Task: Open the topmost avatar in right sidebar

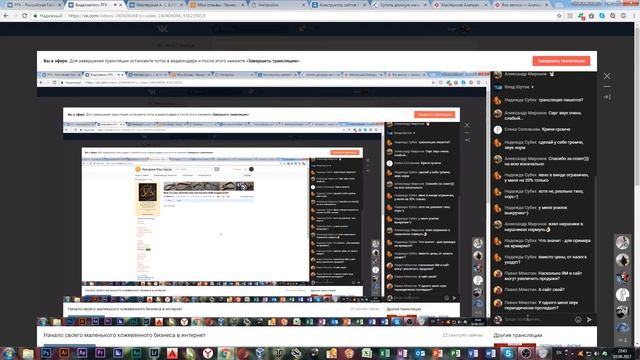Action: click(622, 242)
